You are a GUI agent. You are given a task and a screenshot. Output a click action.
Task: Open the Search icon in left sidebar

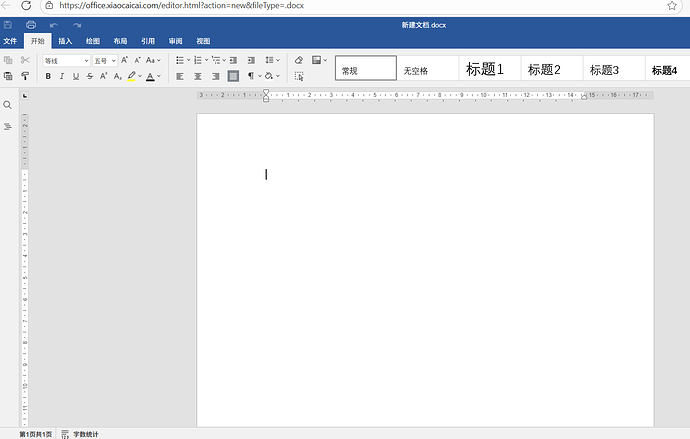[8, 105]
